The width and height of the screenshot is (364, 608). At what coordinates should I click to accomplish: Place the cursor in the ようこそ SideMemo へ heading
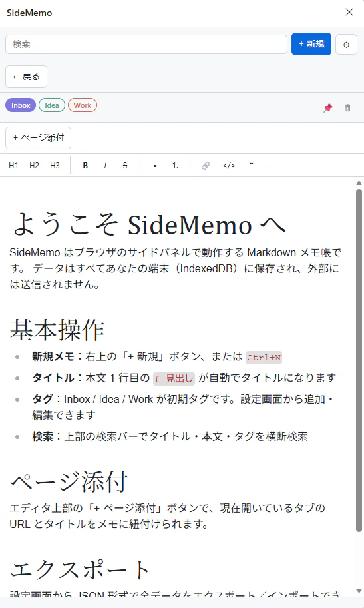[149, 224]
